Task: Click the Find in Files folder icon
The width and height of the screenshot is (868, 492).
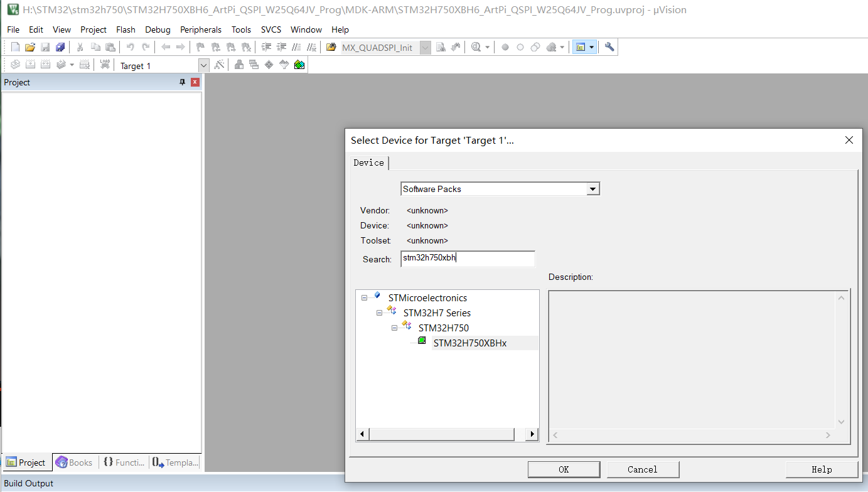Action: (331, 47)
